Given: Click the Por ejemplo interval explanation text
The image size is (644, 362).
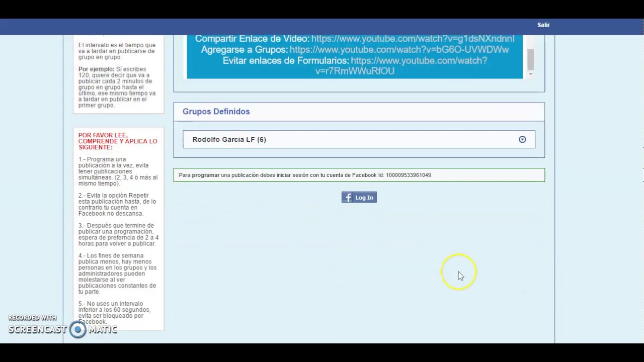Looking at the screenshot, I should tap(117, 87).
